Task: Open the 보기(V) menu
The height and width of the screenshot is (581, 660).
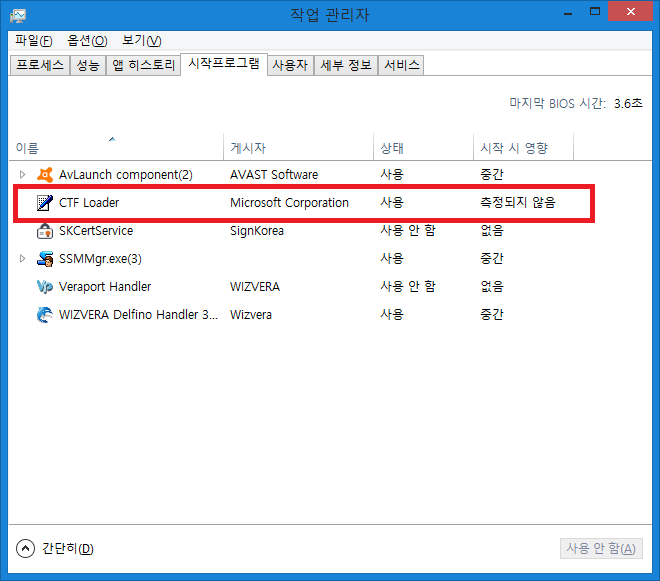Action: tap(142, 41)
